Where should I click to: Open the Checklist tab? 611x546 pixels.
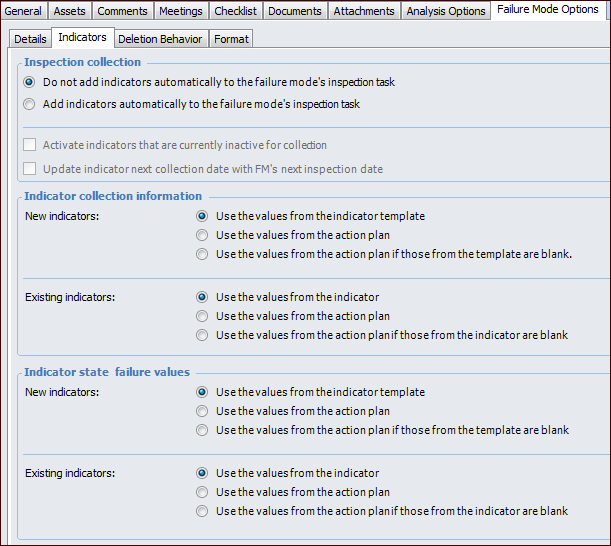[x=237, y=11]
